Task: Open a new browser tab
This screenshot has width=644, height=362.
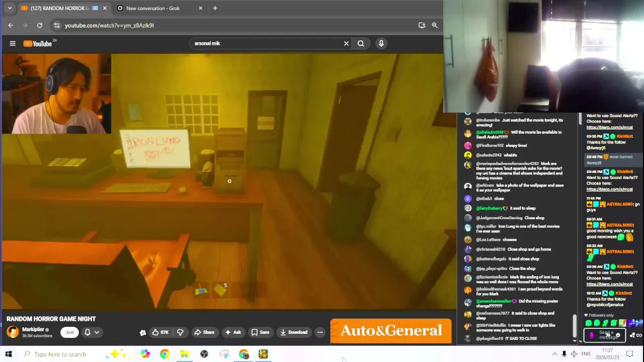Action: click(x=215, y=8)
